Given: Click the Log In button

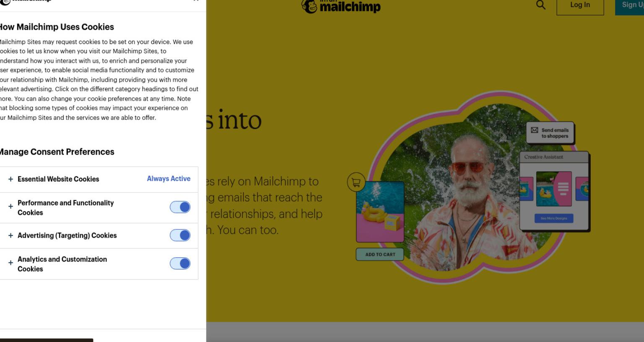Looking at the screenshot, I should pyautogui.click(x=580, y=6).
